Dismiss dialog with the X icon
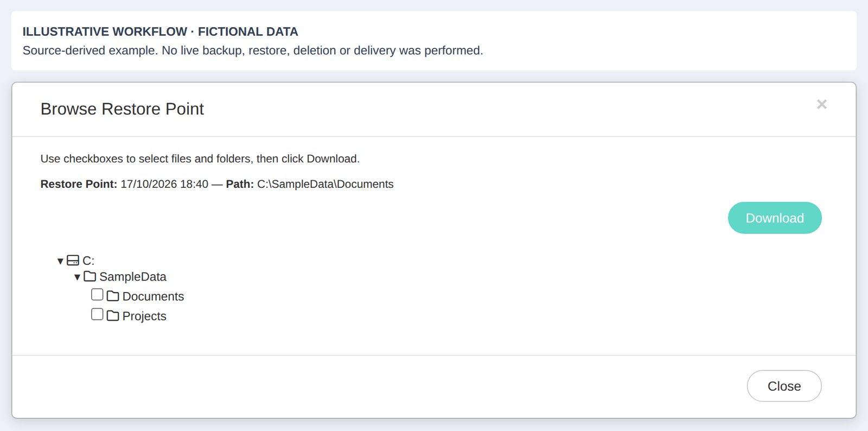 click(x=821, y=104)
